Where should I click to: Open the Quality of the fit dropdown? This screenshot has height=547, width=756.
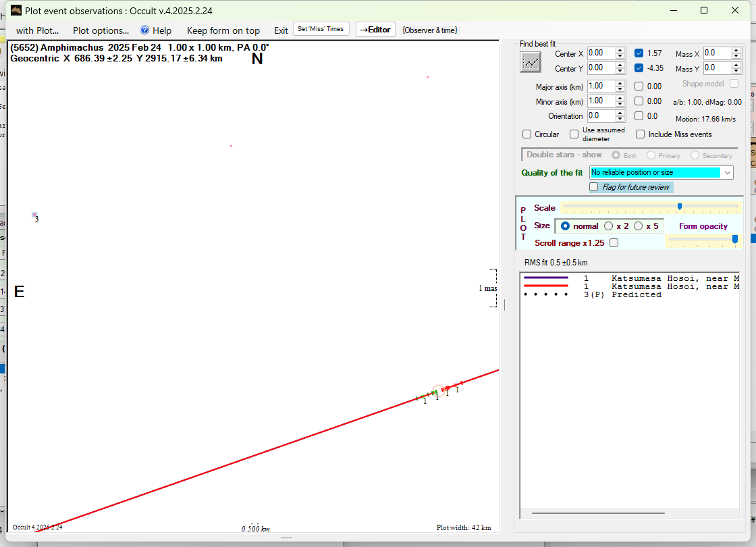(x=727, y=173)
